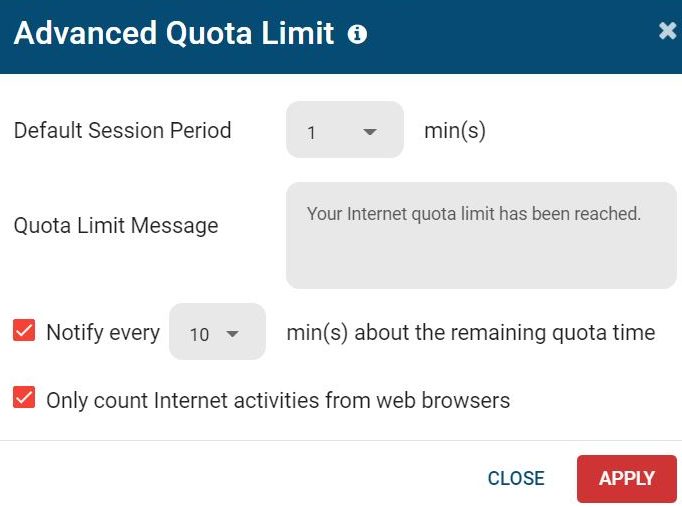
Task: Click the Default Session Period label
Action: tap(123, 130)
